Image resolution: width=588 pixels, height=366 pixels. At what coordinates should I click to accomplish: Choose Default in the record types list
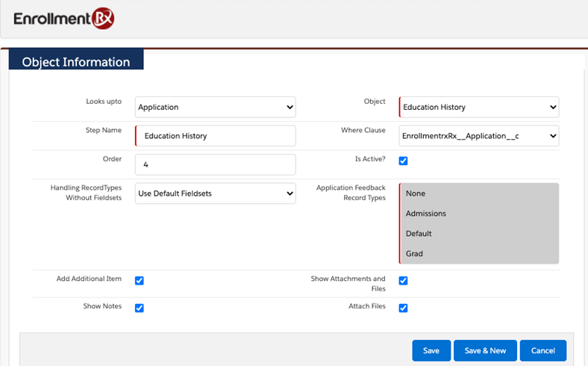(x=419, y=234)
